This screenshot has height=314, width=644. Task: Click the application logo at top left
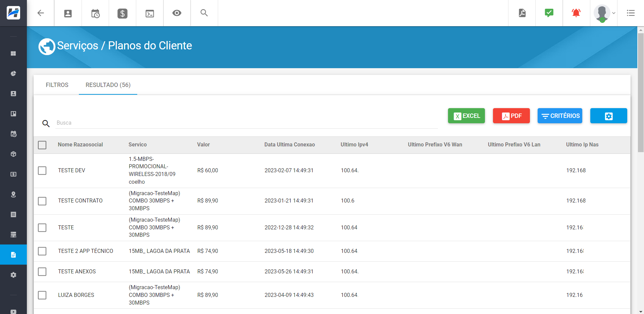point(13,13)
